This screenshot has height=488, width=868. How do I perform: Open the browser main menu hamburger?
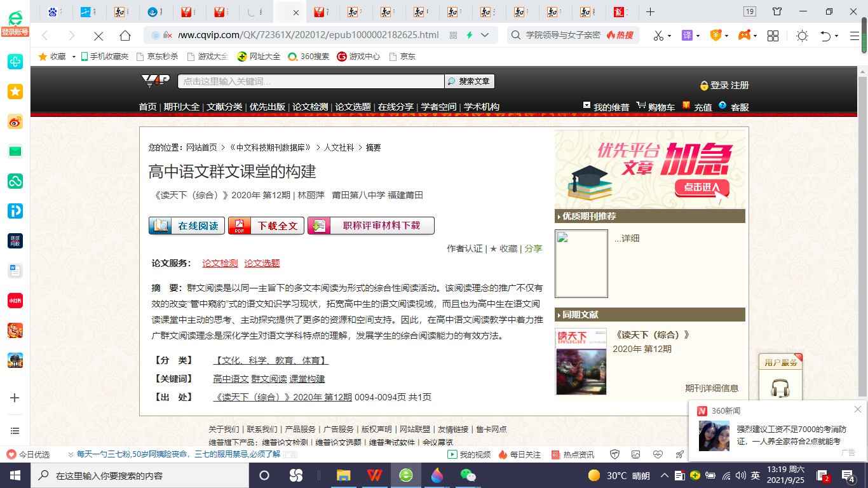(x=855, y=36)
